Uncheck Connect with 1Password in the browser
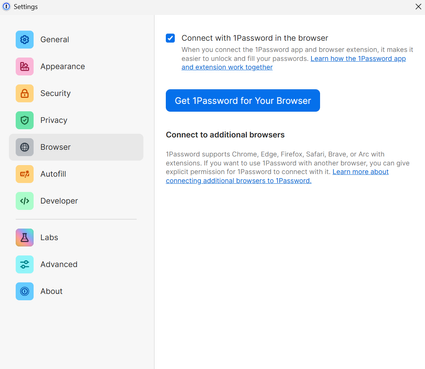This screenshot has height=369, width=425. tap(170, 38)
